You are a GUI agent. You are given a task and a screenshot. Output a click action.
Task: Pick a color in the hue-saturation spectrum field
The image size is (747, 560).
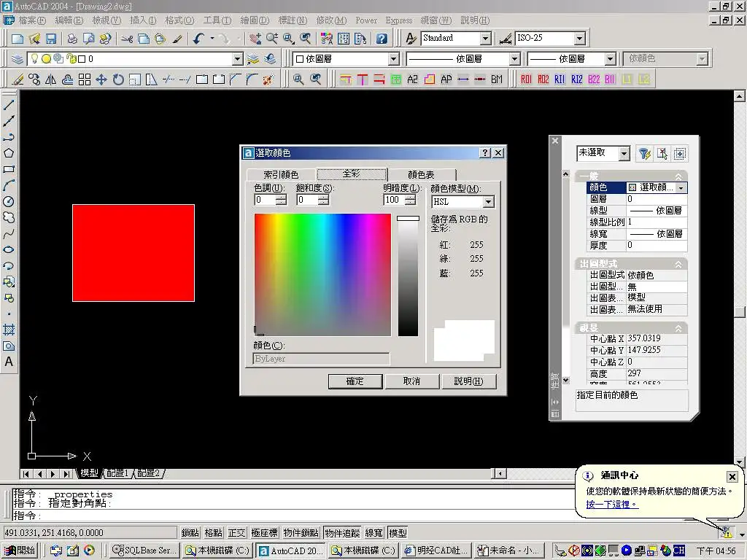(x=322, y=275)
